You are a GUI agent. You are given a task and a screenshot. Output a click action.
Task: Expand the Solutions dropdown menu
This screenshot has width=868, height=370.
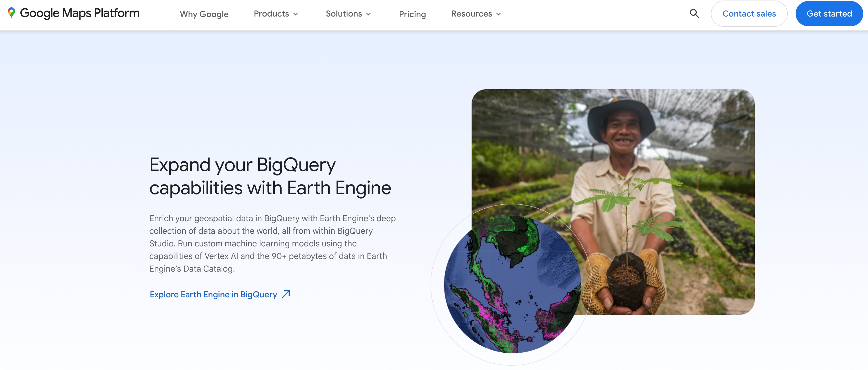(349, 14)
